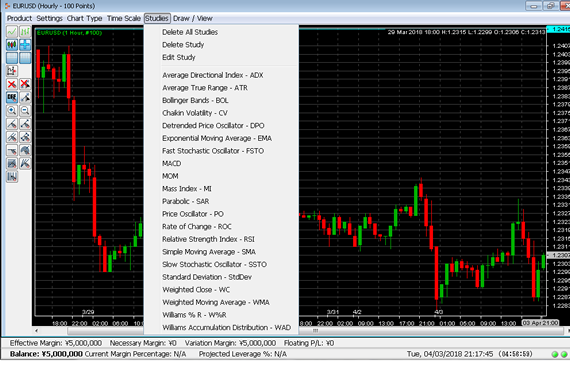Select the line chart type icon
Image resolution: width=570 pixels, height=371 pixels.
coord(12,32)
